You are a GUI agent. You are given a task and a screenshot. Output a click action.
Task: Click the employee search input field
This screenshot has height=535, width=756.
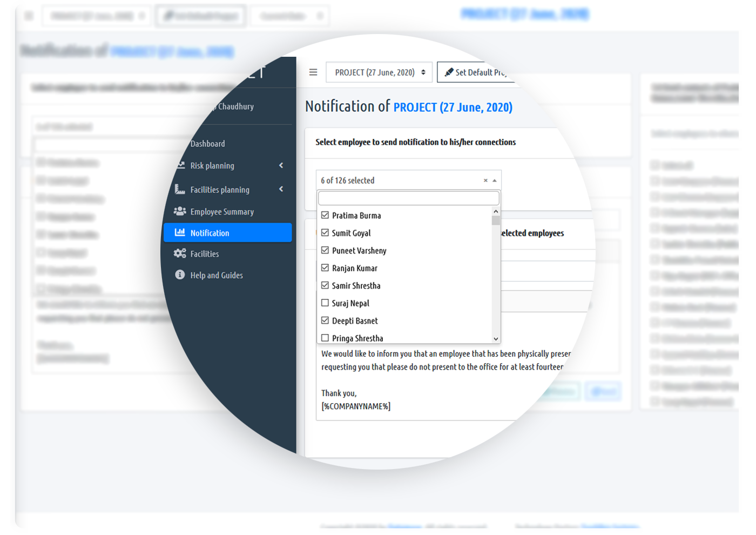(x=408, y=198)
